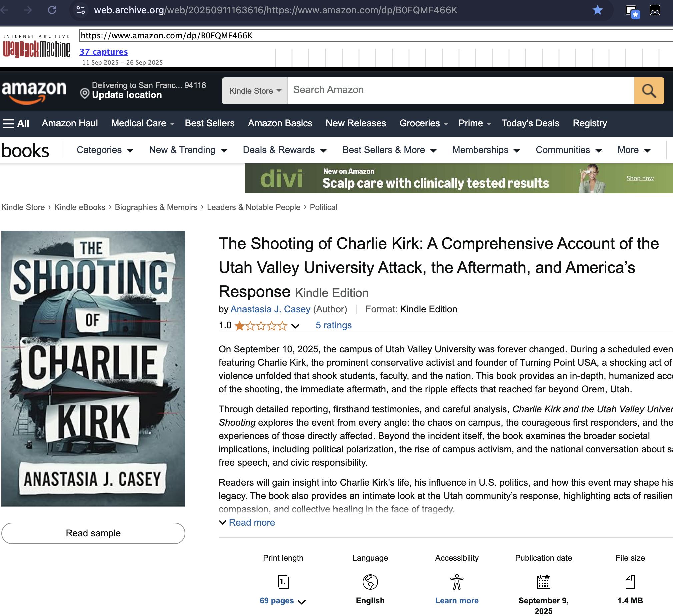Click the Search Amazon input field

click(x=460, y=90)
